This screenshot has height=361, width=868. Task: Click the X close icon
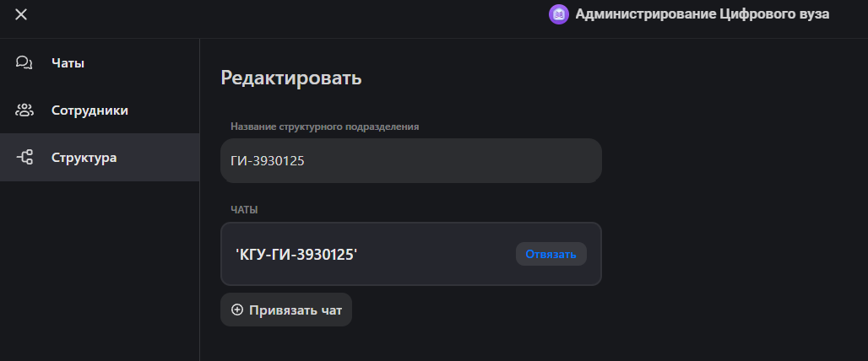click(x=21, y=14)
